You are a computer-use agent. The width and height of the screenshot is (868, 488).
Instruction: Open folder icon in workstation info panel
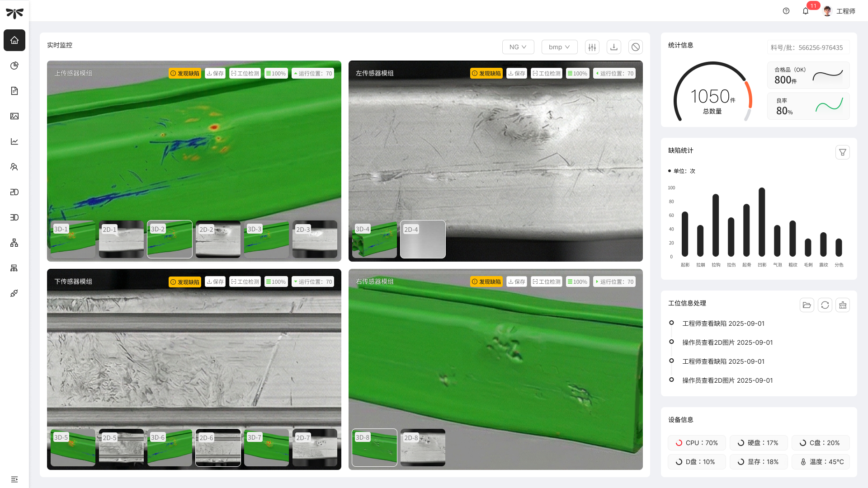coord(807,305)
